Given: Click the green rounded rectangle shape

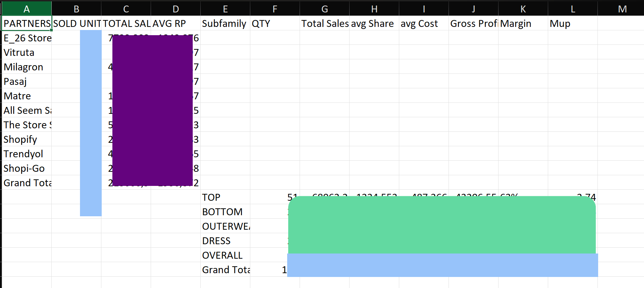Looking at the screenshot, I should pos(442,225).
